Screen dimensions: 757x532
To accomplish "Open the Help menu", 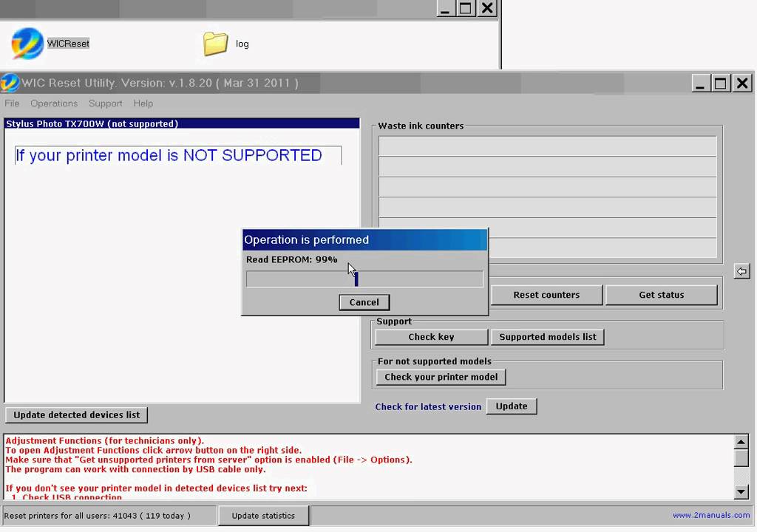I will tap(143, 103).
